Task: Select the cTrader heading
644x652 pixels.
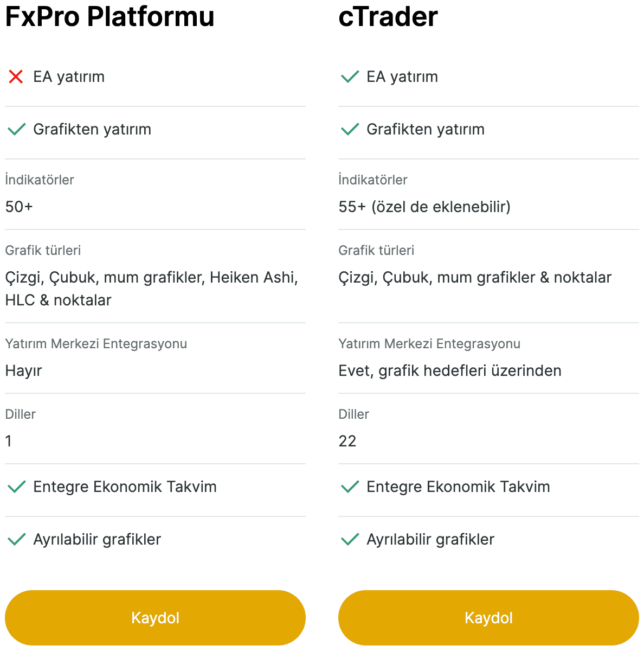Action: tap(388, 16)
